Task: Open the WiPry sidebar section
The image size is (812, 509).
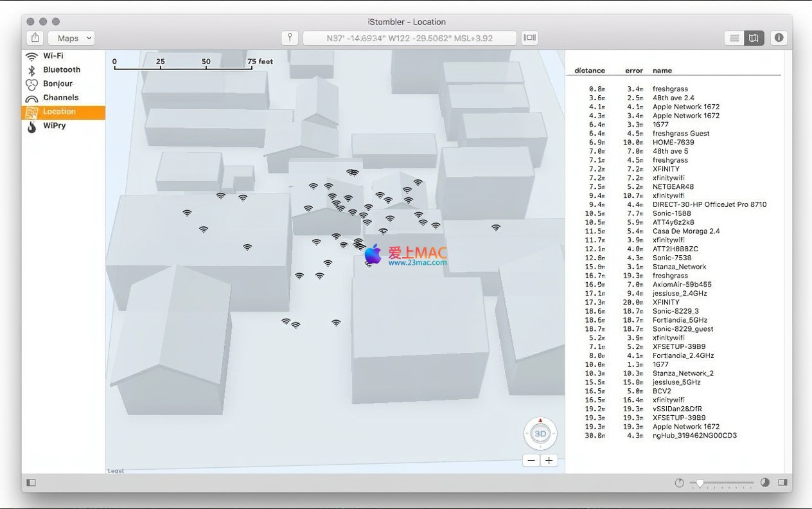Action: click(55, 126)
